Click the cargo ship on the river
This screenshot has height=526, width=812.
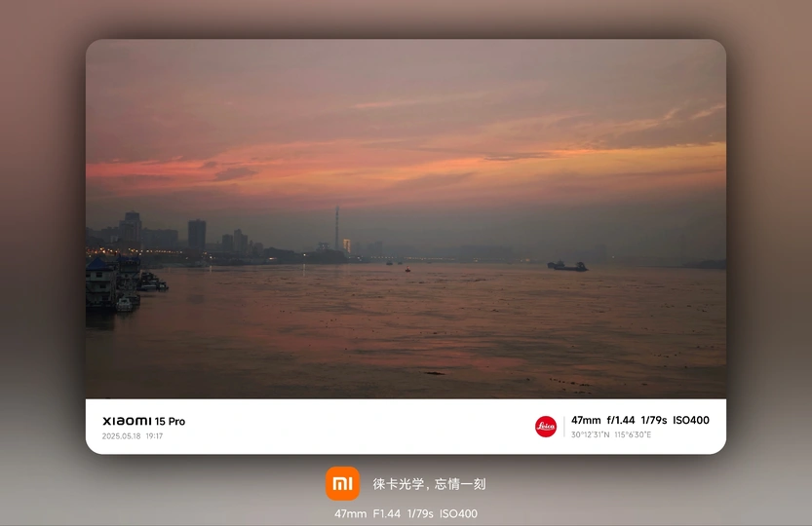coord(566,266)
